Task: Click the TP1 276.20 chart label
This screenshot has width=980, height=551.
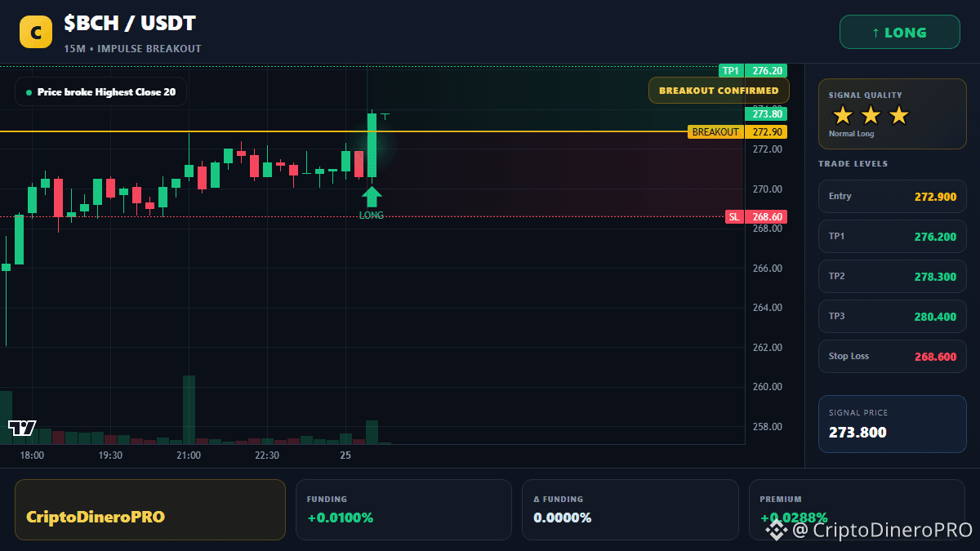Action: point(753,71)
